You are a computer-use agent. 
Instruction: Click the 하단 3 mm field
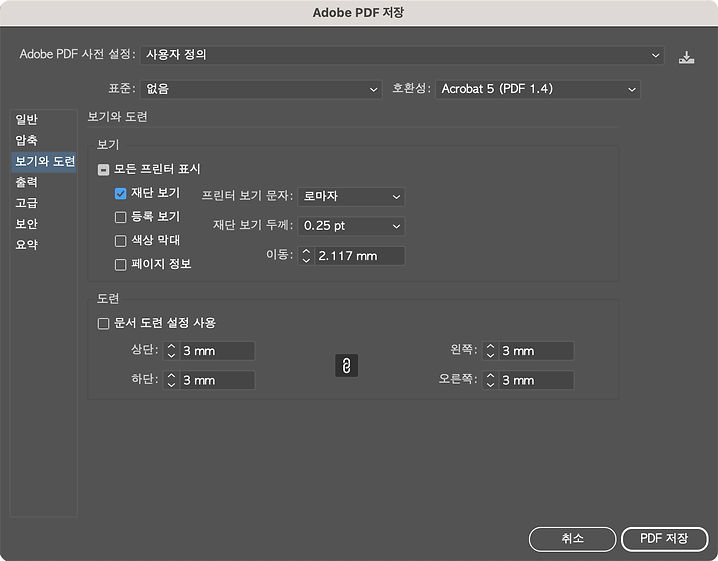[x=217, y=380]
